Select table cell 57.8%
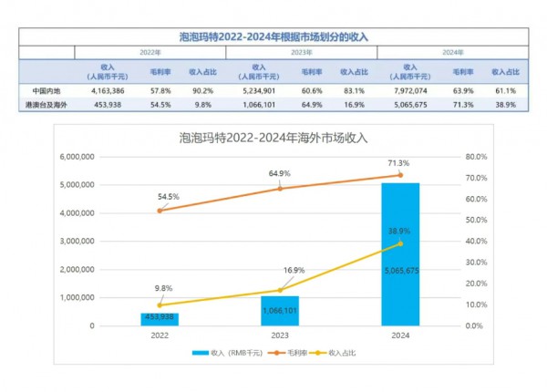 tap(160, 91)
